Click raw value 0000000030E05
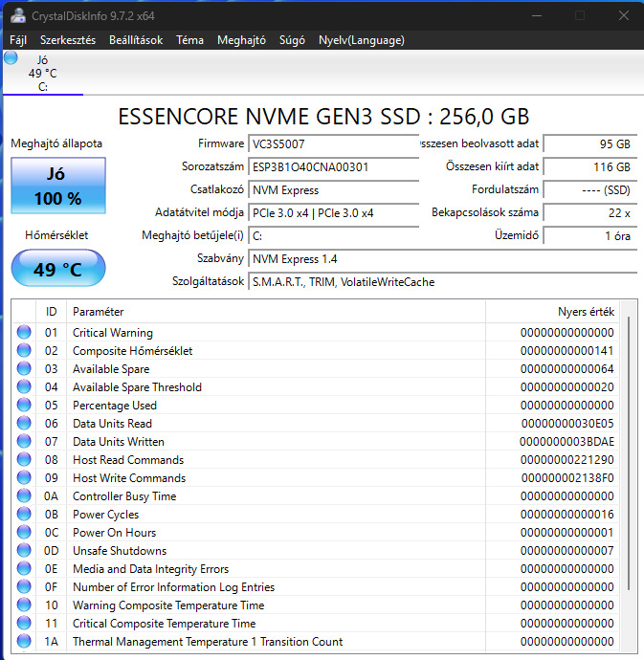Screen dimensions: 644x660 click(x=567, y=424)
